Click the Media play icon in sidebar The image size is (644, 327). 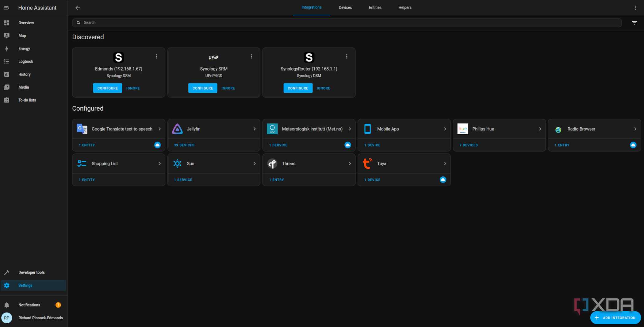point(7,87)
